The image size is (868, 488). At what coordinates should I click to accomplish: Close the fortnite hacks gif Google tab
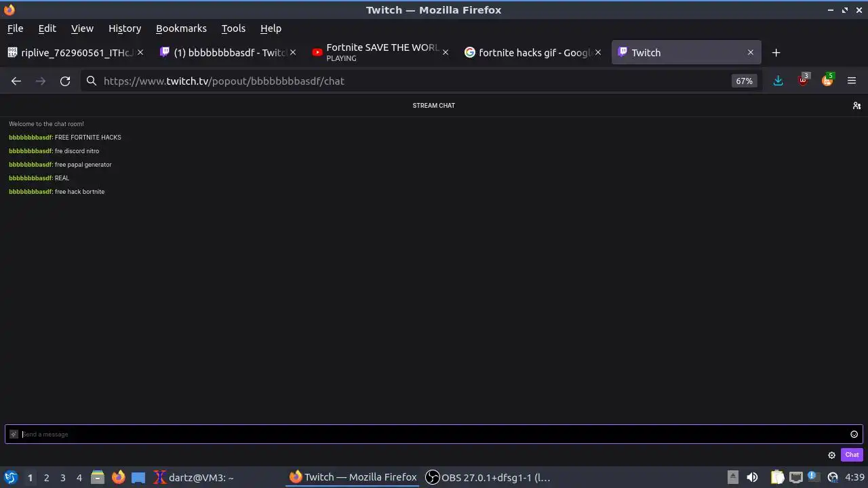pos(598,52)
